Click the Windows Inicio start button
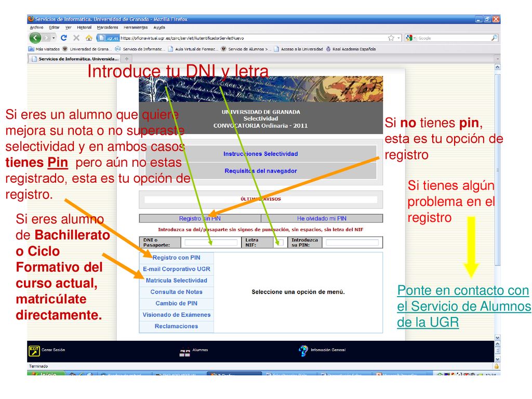The width and height of the screenshot is (532, 399). pos(46,374)
